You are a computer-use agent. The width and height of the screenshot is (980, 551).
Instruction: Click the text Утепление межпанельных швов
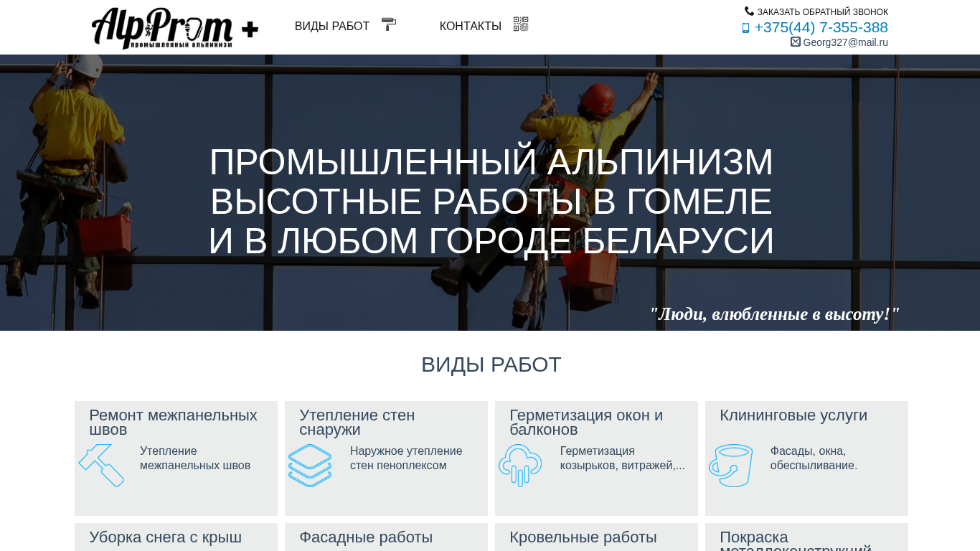[195, 458]
